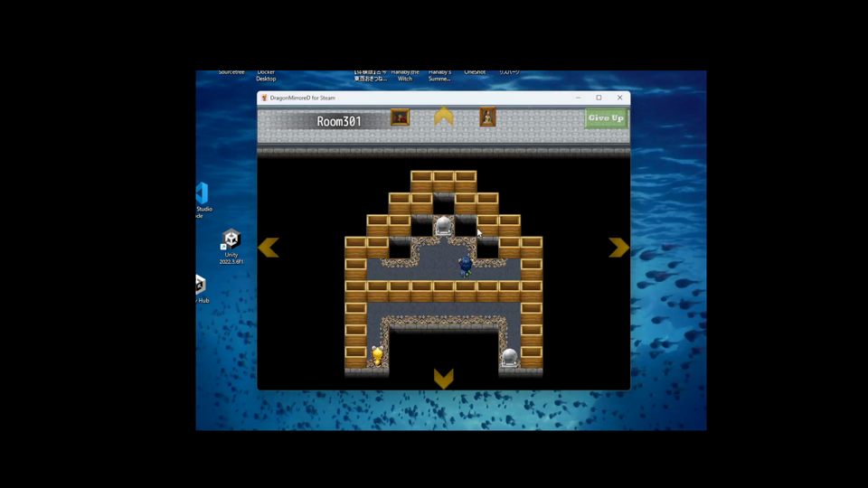The height and width of the screenshot is (488, 868).
Task: Click the DragonMirroreD window title icon
Action: (x=264, y=98)
